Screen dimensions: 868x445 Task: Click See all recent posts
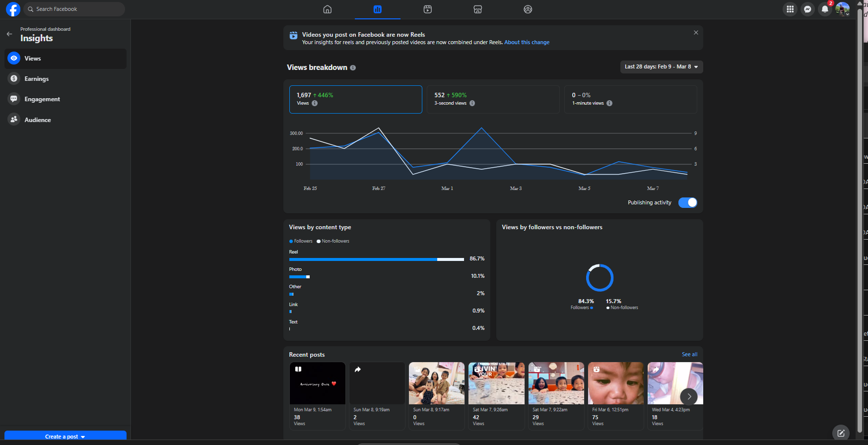pyautogui.click(x=689, y=354)
